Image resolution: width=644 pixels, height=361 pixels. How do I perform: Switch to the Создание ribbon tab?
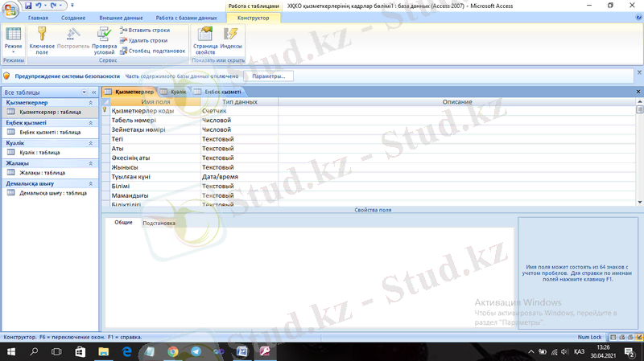tap(72, 17)
